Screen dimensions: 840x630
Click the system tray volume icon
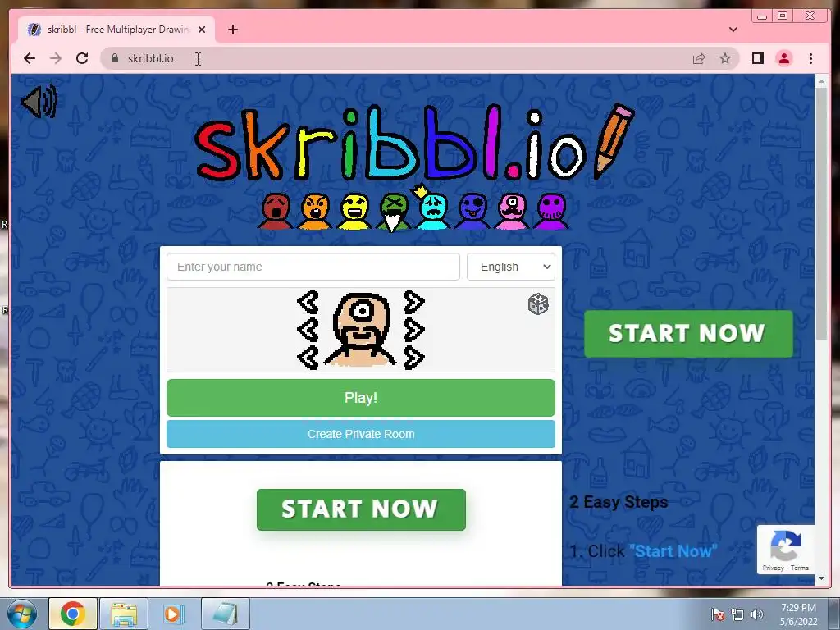tap(756, 614)
